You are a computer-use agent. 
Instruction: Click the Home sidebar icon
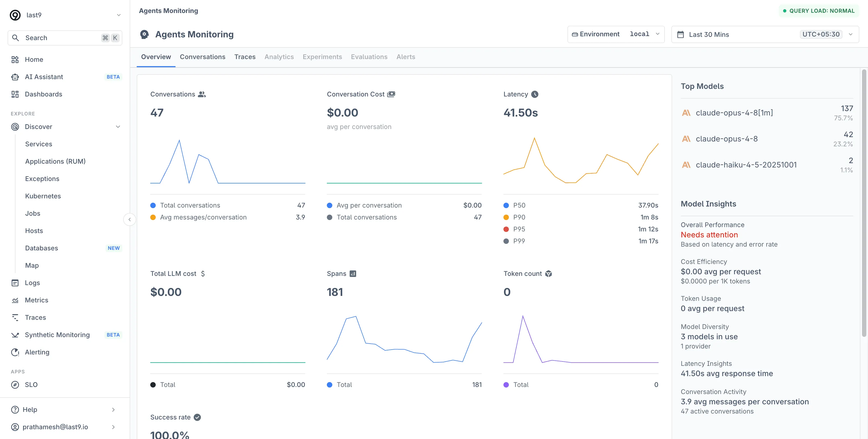pyautogui.click(x=15, y=60)
